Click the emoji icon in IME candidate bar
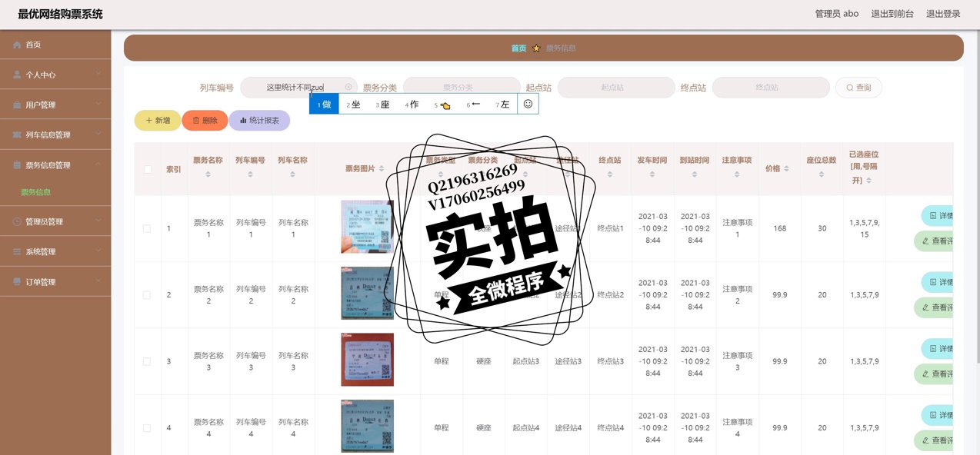 coord(528,104)
